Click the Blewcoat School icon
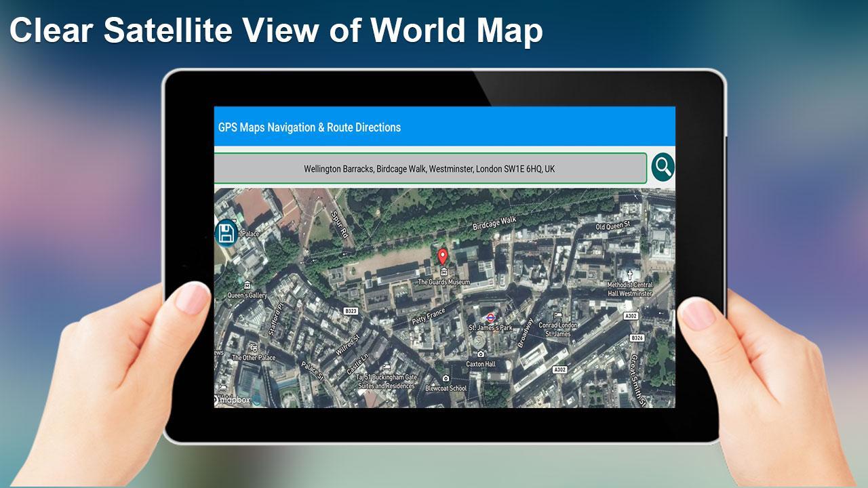The height and width of the screenshot is (488, 868). [x=446, y=379]
